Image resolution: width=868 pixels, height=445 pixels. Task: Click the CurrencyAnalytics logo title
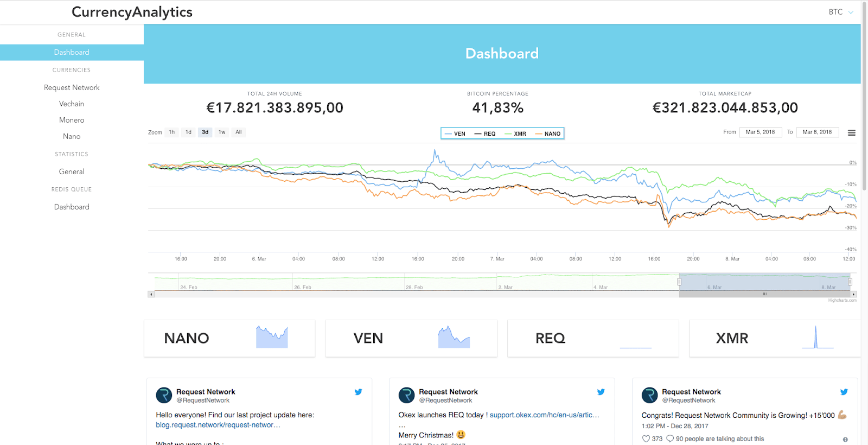[x=132, y=12]
